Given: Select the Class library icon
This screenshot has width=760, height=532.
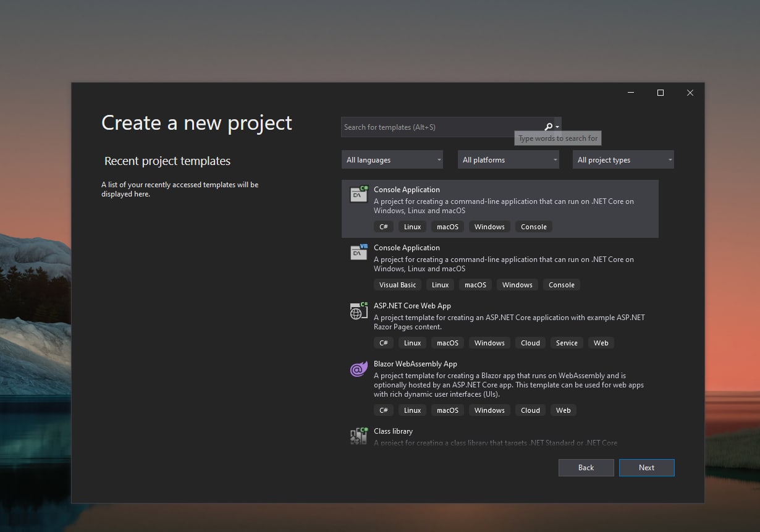Looking at the screenshot, I should [x=359, y=436].
